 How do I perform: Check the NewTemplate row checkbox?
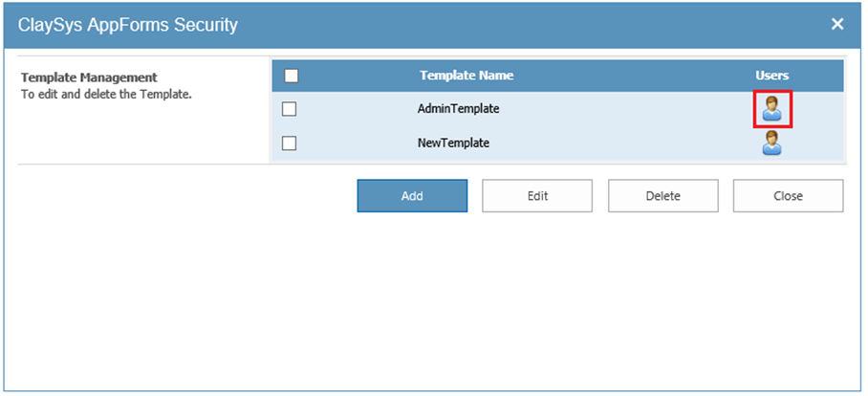289,143
